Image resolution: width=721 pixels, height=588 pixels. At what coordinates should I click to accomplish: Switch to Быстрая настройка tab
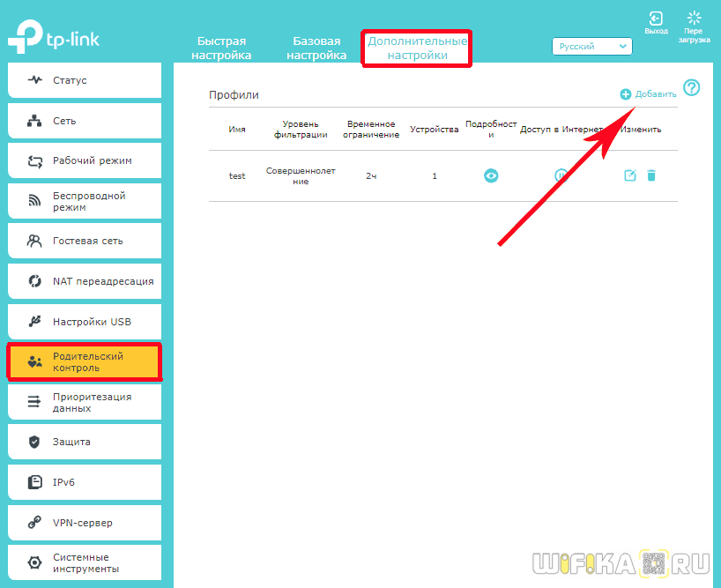point(221,48)
